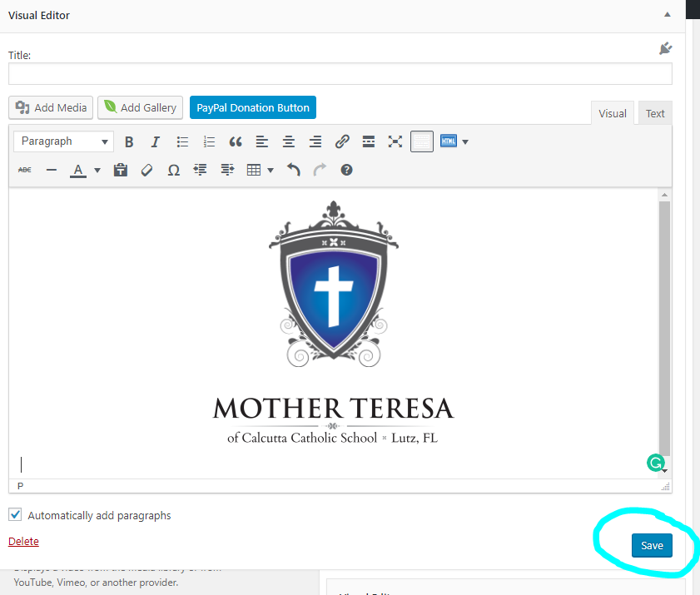
Task: Click the insert link icon
Action: pos(342,141)
